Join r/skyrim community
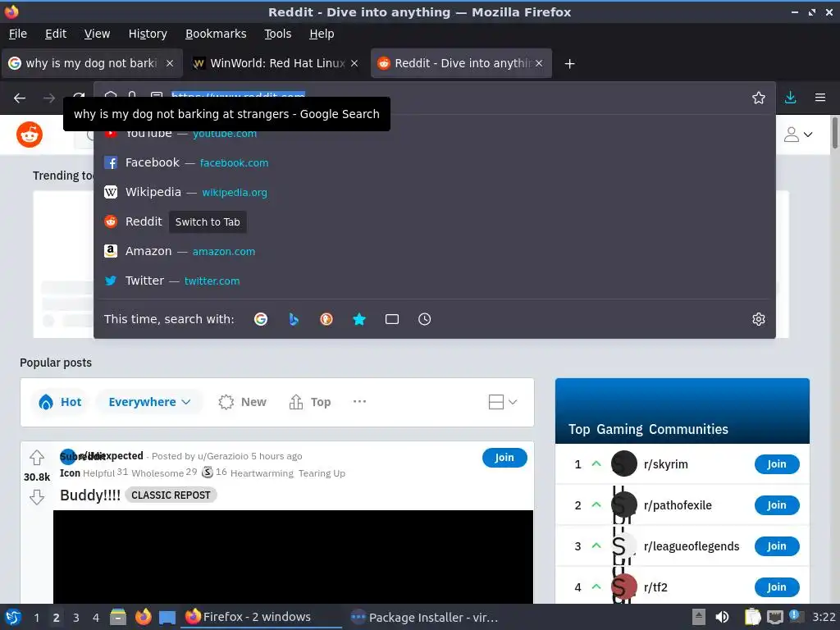The image size is (840, 630). [777, 464]
